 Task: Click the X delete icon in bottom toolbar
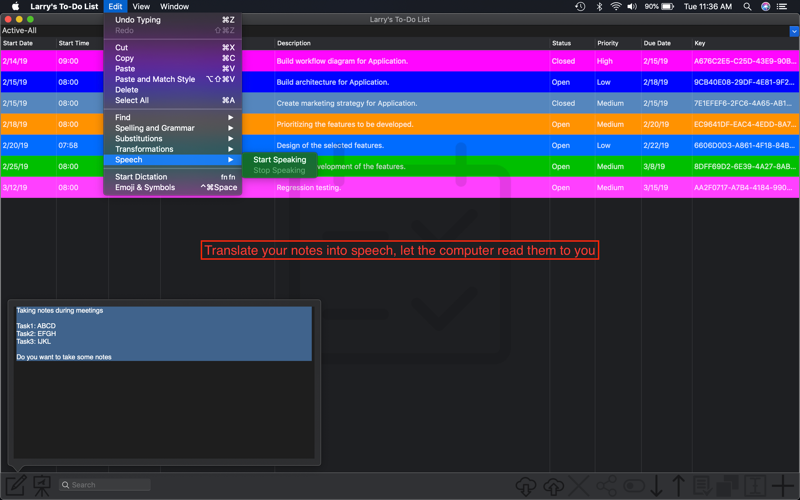tap(579, 486)
